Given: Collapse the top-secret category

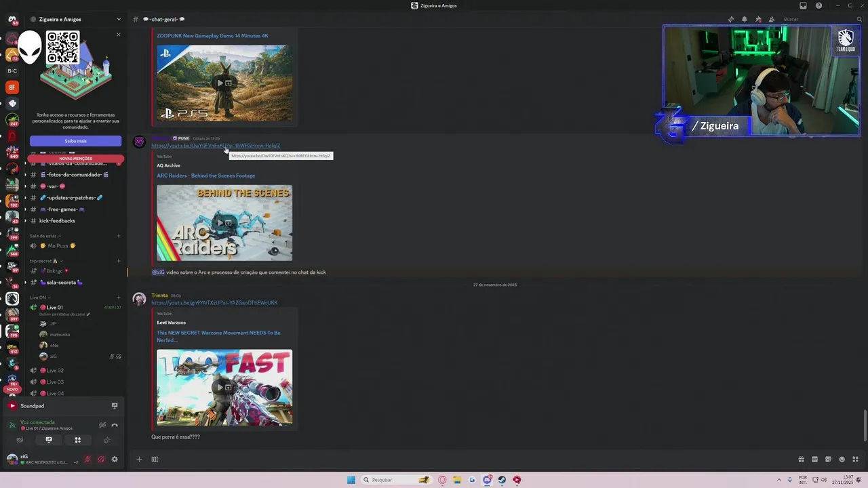Looking at the screenshot, I should (x=46, y=261).
